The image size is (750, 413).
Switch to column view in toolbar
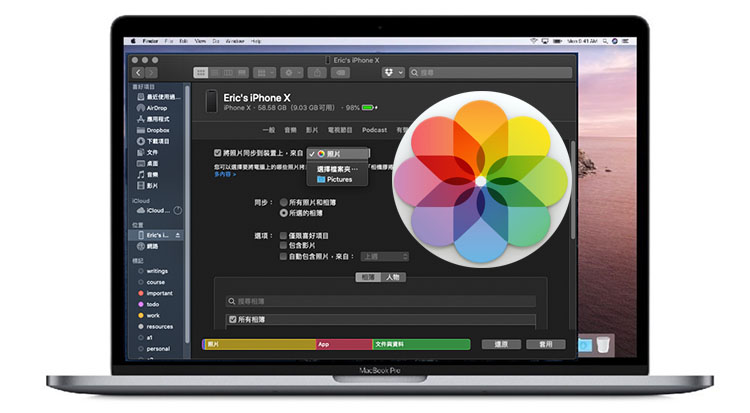pos(229,73)
